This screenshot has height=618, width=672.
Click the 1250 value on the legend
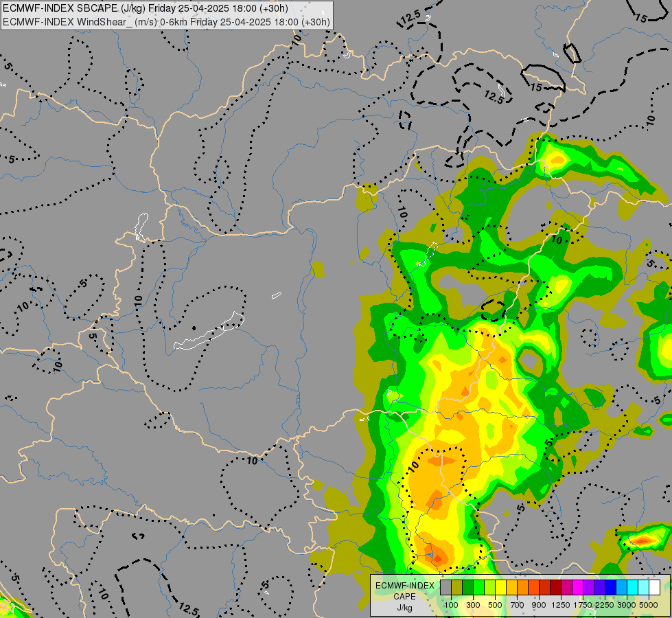[x=561, y=605]
